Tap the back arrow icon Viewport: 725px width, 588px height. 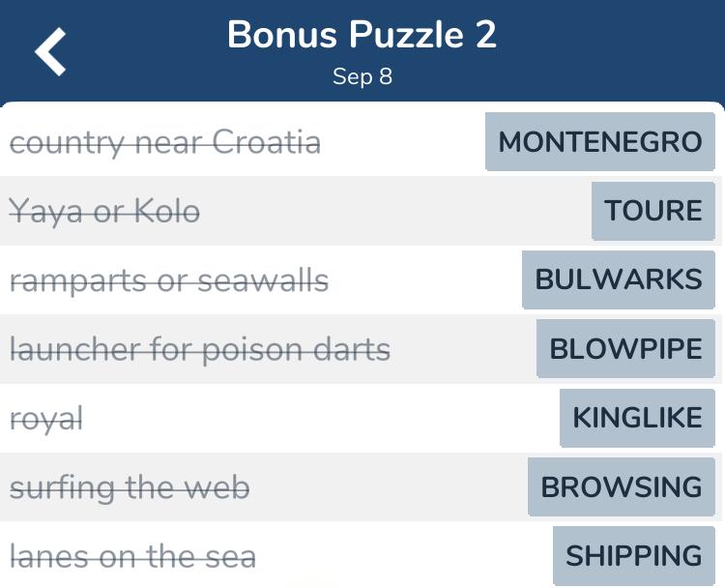point(50,51)
